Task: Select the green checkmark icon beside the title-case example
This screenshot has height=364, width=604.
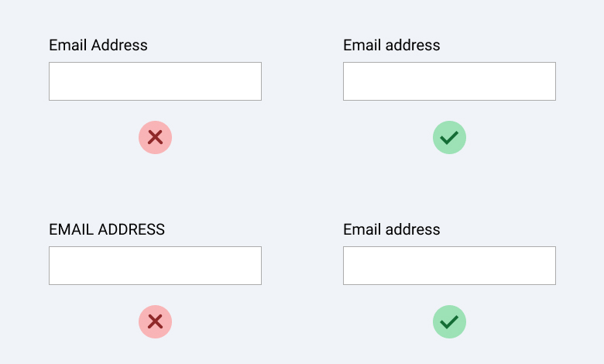Action: (x=450, y=138)
